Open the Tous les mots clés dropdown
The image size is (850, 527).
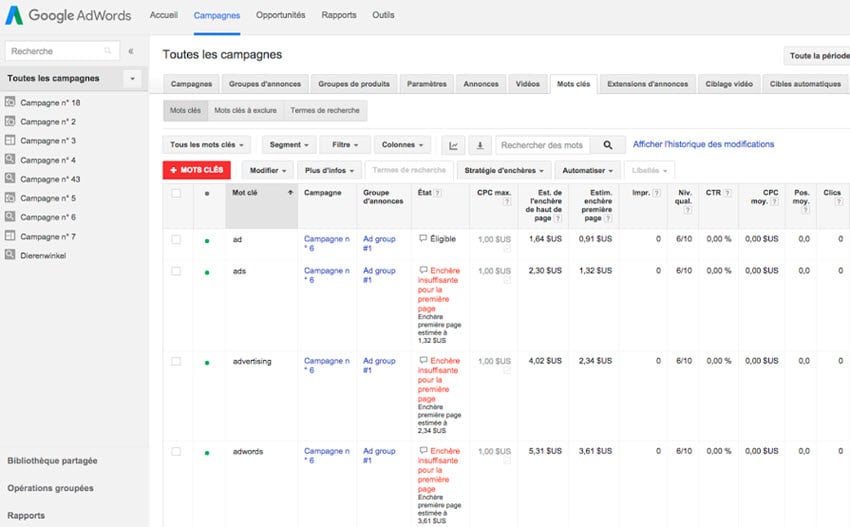(x=207, y=145)
